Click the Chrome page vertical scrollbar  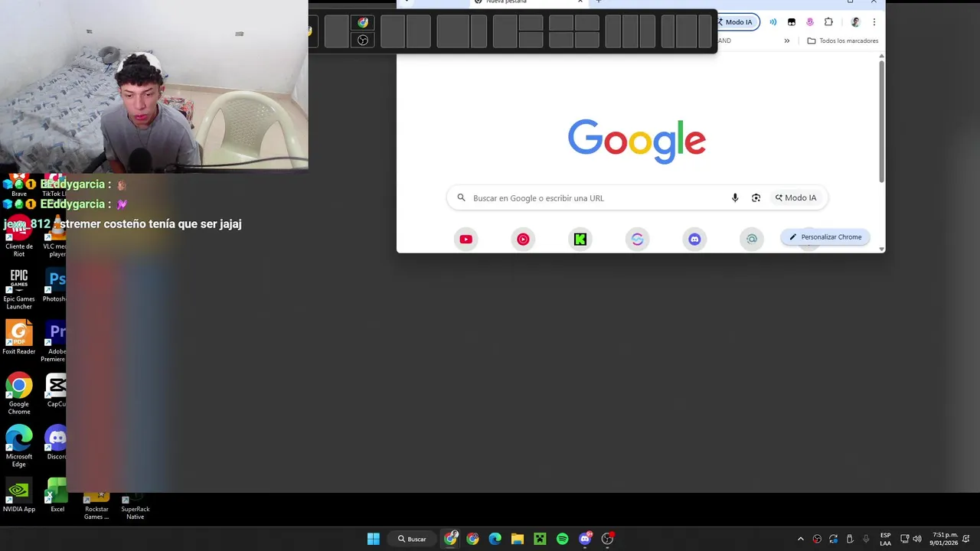point(881,121)
